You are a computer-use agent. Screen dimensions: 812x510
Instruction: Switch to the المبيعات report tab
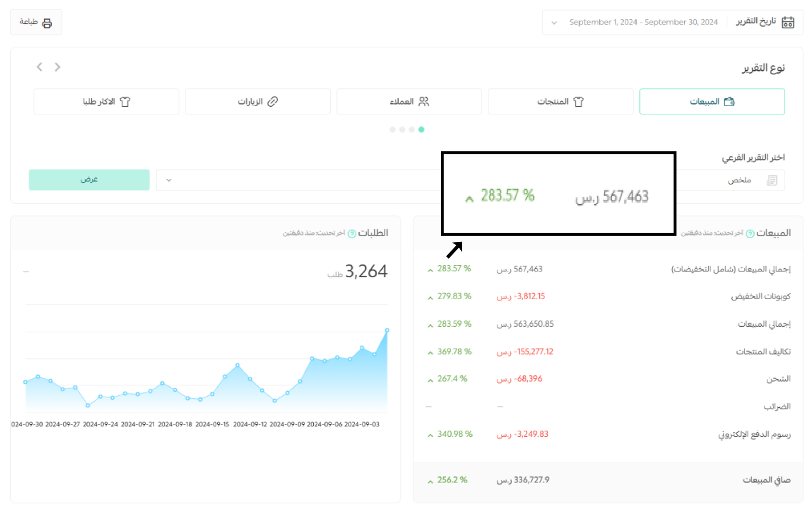(x=712, y=102)
